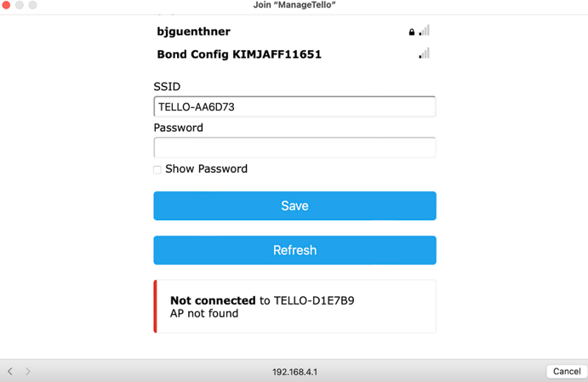Click the maximize window button
This screenshot has width=588, height=382.
coord(33,5)
